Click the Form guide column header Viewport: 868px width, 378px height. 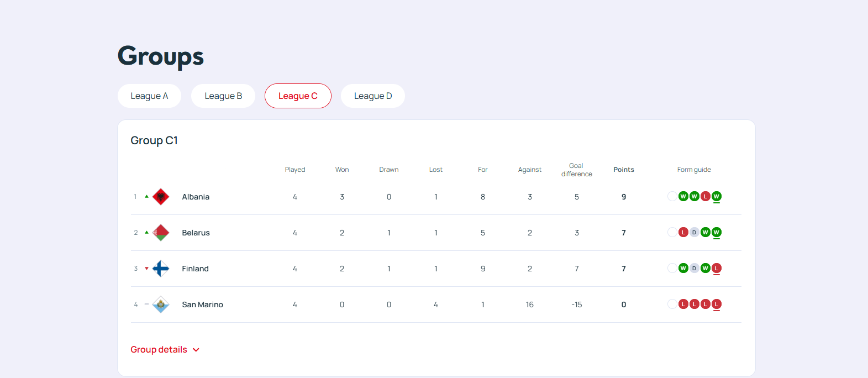coord(694,170)
